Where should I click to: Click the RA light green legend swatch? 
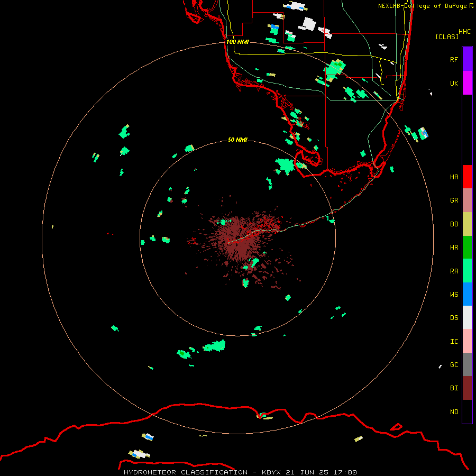pyautogui.click(x=467, y=271)
